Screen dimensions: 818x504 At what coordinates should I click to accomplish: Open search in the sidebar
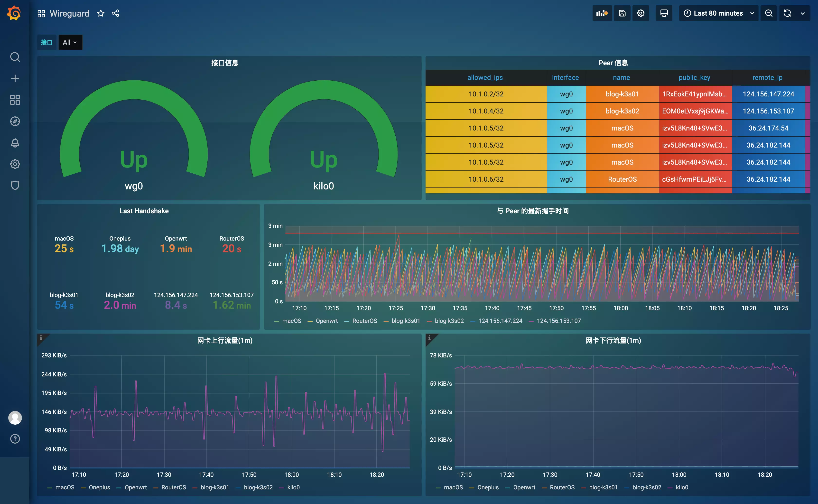tap(15, 57)
